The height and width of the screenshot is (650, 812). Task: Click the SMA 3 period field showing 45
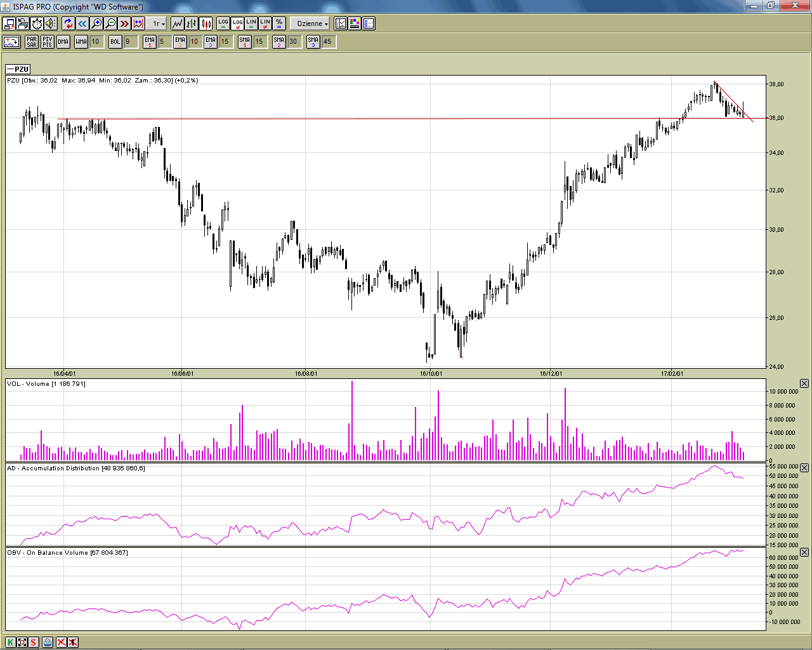pos(328,42)
